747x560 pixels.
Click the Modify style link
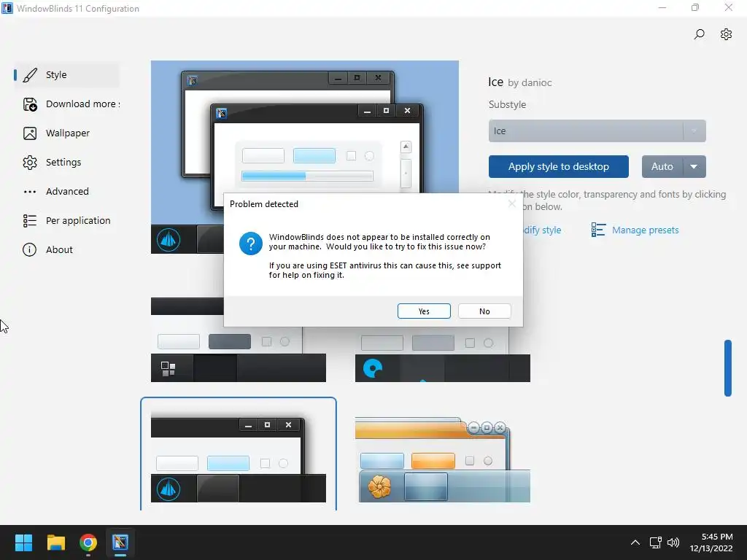click(542, 230)
